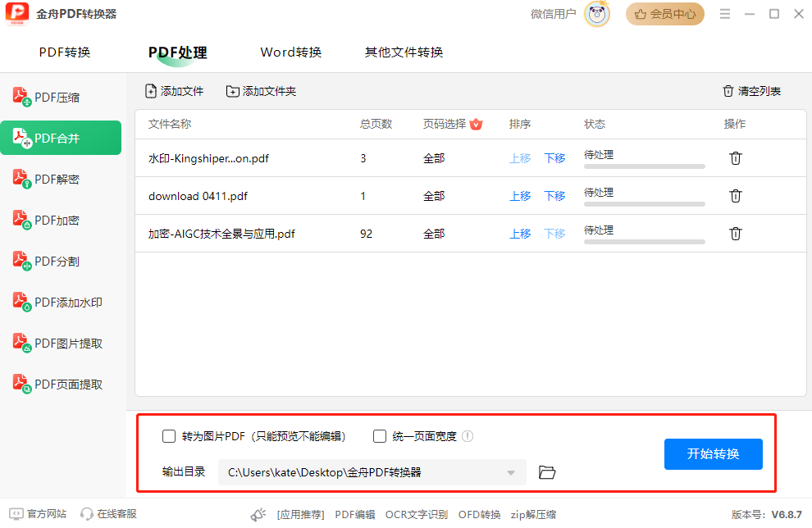Click the 92 page count cell

point(366,234)
